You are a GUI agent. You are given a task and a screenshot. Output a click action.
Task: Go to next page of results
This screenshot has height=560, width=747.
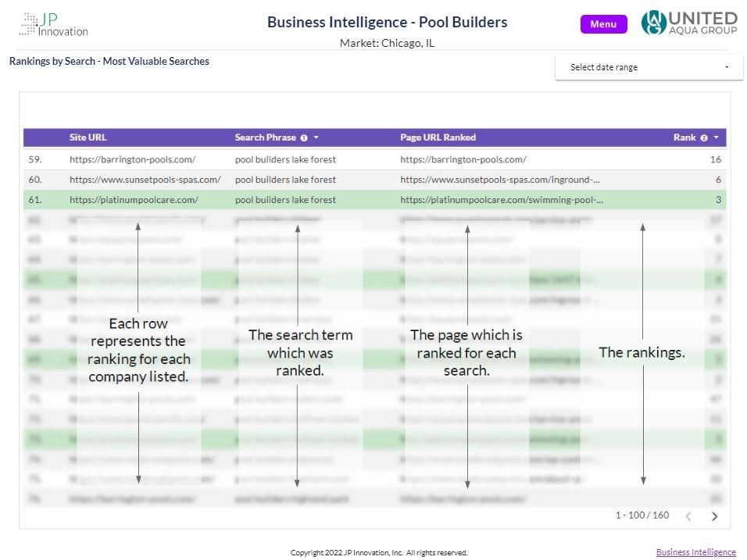click(x=715, y=516)
